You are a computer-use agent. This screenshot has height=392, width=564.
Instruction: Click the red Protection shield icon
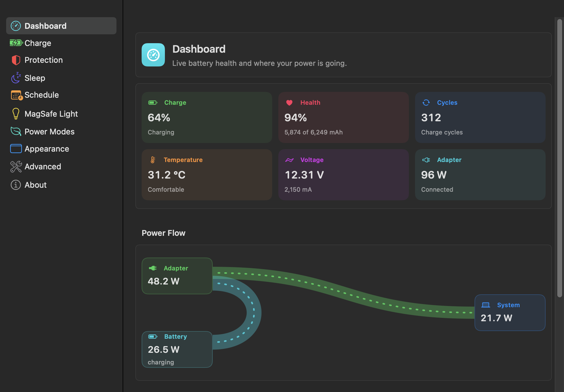(x=16, y=60)
